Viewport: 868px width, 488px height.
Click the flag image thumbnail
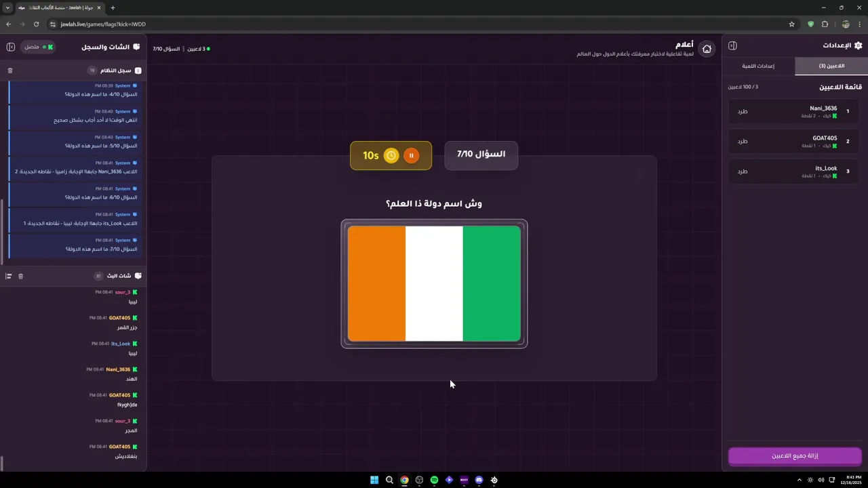tap(434, 283)
